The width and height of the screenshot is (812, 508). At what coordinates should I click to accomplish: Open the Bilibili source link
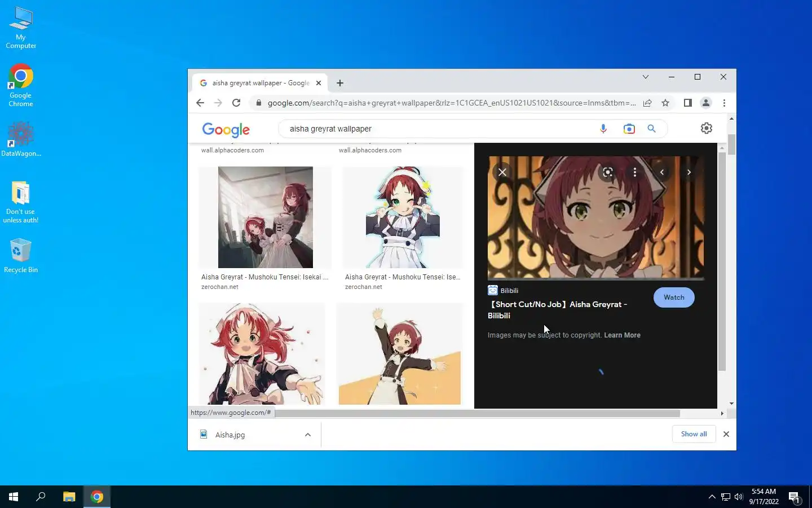pos(503,291)
